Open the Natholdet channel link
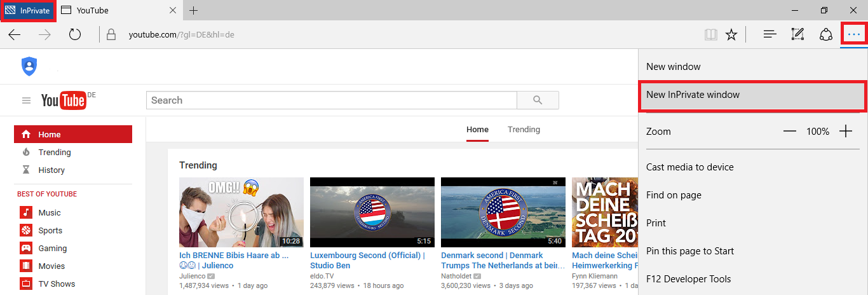This screenshot has height=295, width=868. tap(457, 277)
